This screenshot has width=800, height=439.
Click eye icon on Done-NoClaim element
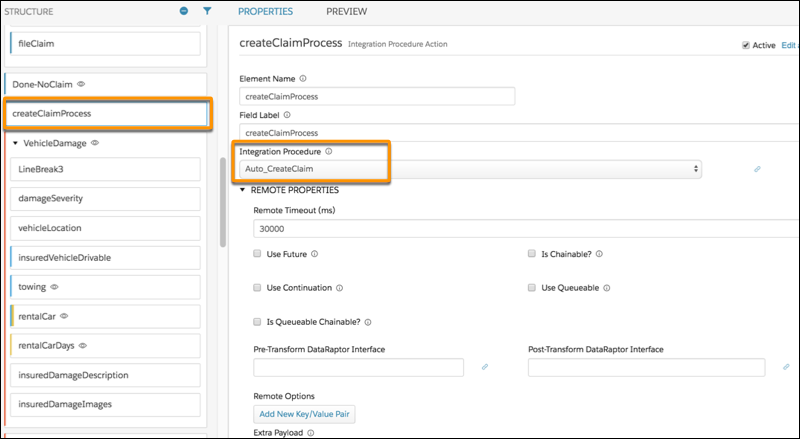coord(81,84)
